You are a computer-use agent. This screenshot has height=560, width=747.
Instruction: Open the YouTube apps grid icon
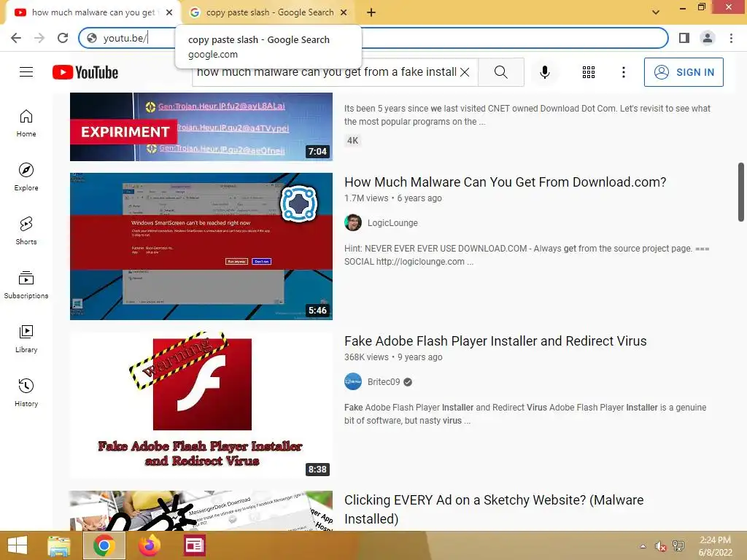coord(589,72)
